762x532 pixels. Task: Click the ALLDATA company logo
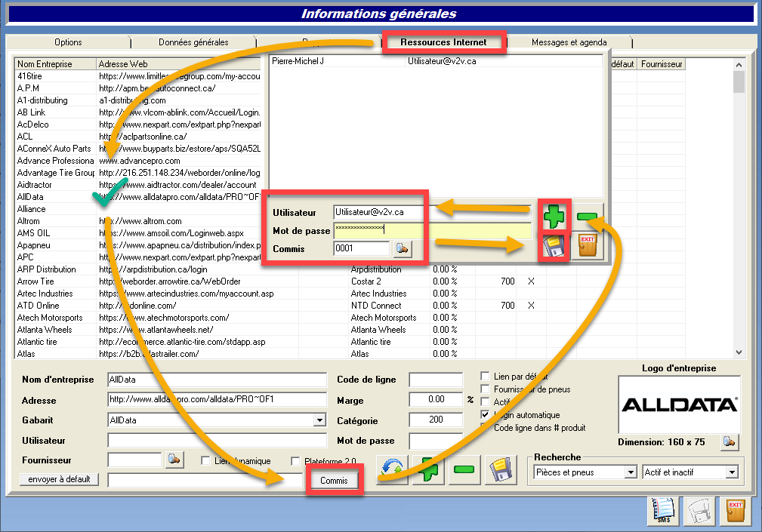click(x=679, y=404)
